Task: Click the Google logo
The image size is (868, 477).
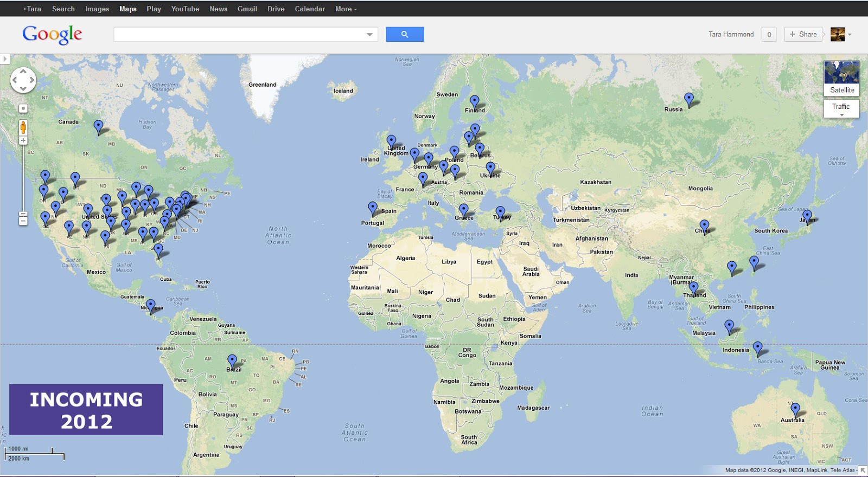Action: click(x=52, y=35)
